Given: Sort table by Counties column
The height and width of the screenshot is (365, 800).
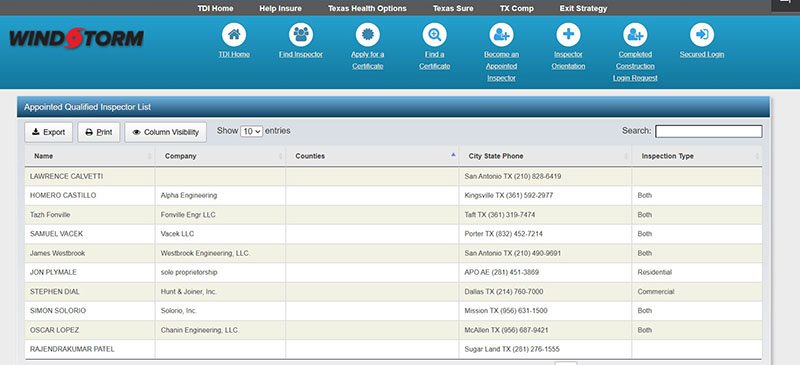Looking at the screenshot, I should pos(372,156).
